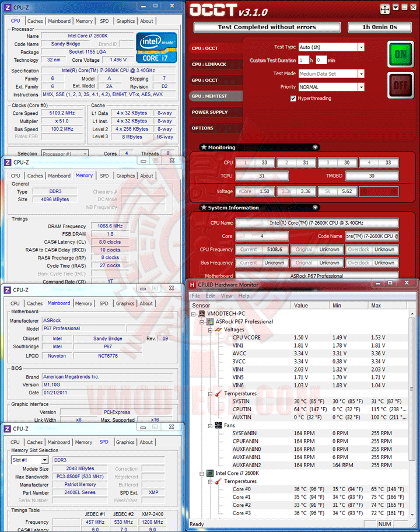
Task: Open Graphics tab in CPU-Z Memory window
Action: click(125, 176)
